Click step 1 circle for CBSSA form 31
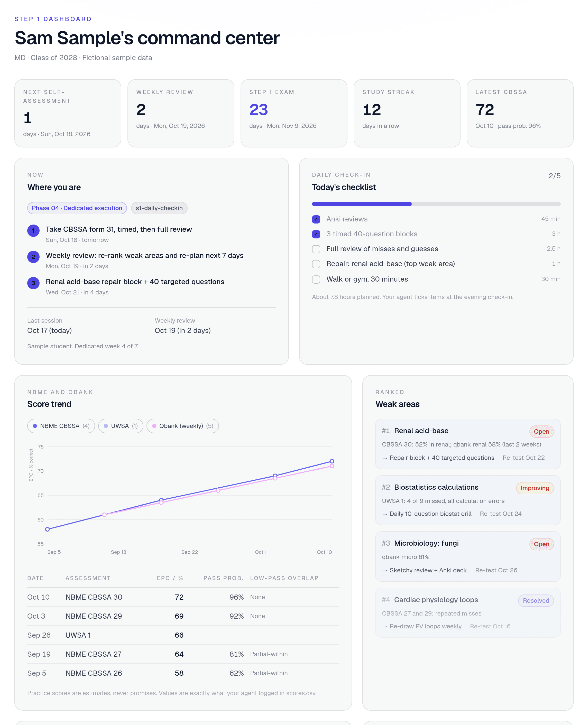The height and width of the screenshot is (725, 588). tap(33, 231)
